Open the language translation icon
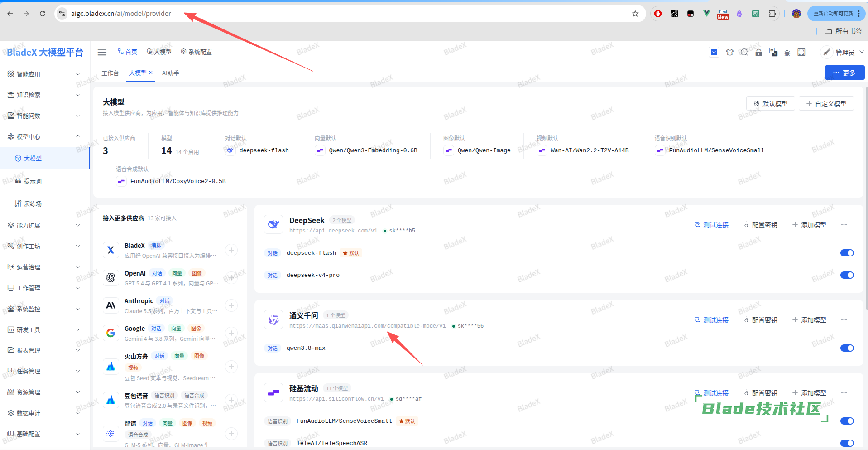This screenshot has width=868, height=450. coord(773,53)
